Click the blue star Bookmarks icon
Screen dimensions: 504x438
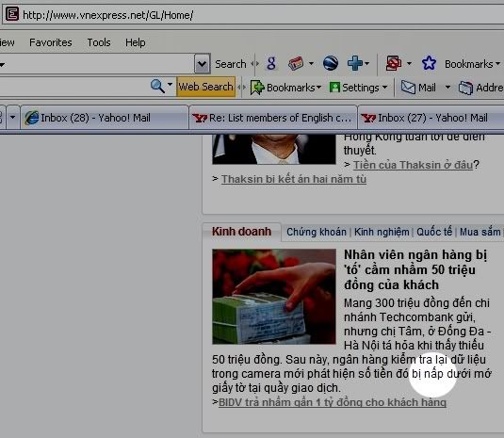(x=429, y=63)
